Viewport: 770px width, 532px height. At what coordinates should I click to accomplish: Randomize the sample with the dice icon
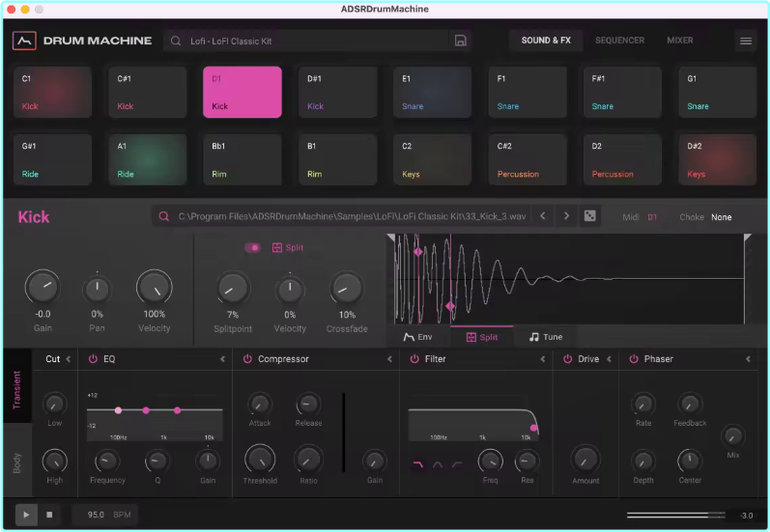pos(589,216)
